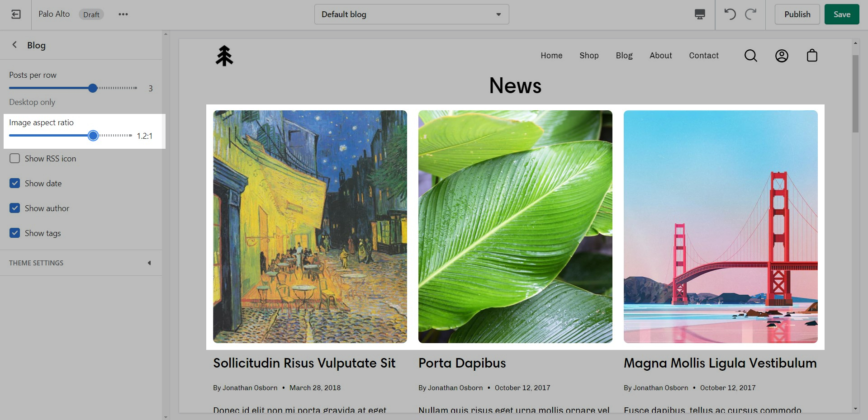Go back from the Blog settings panel
The height and width of the screenshot is (420, 868).
click(14, 45)
